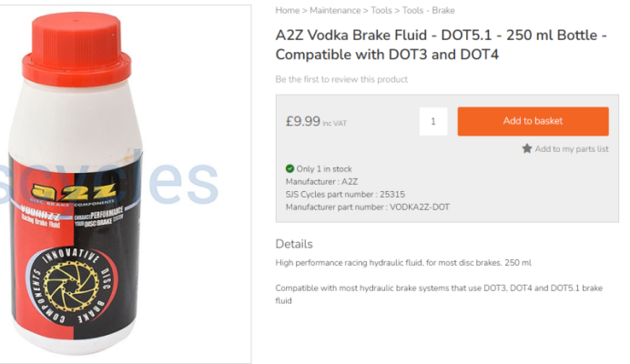Click 'Add to my parts list' text

[572, 148]
